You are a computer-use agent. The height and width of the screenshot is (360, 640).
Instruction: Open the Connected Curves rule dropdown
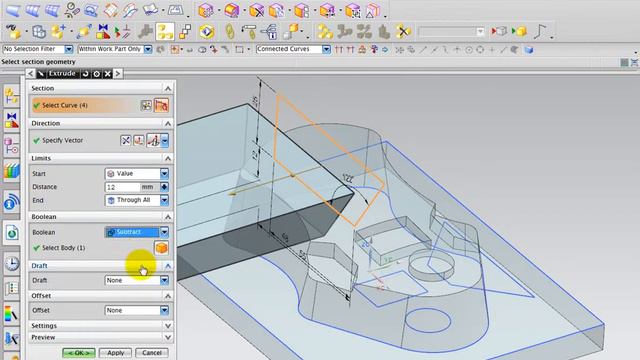click(293, 49)
